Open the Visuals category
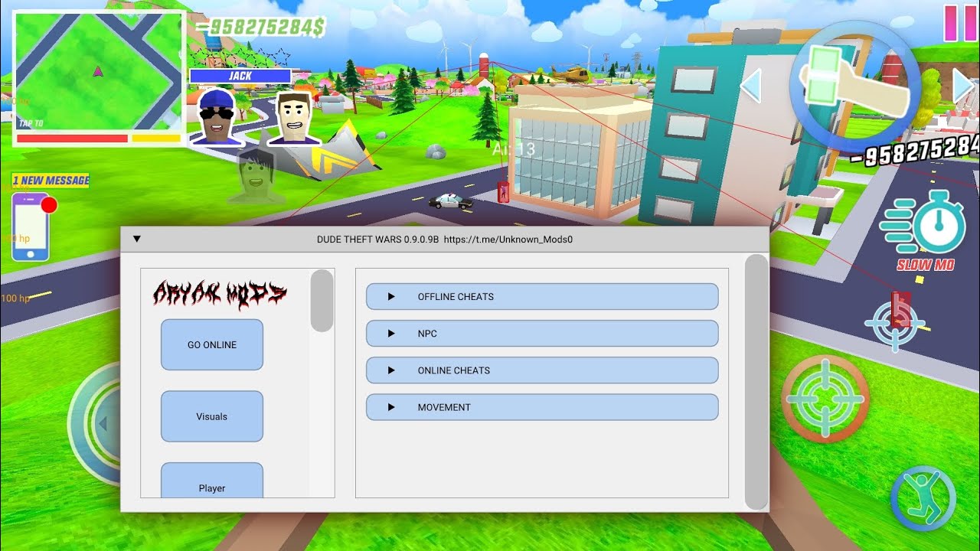The width and height of the screenshot is (980, 551). (x=212, y=416)
